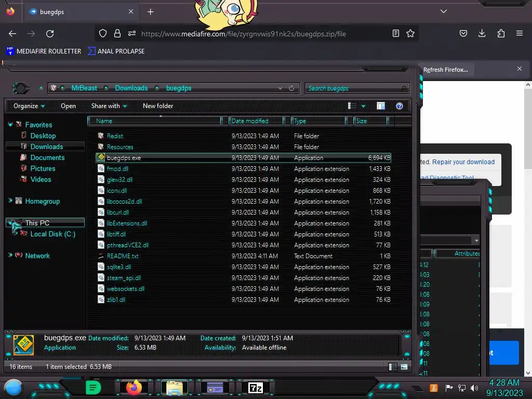Reload the Firefox page

click(x=50, y=34)
